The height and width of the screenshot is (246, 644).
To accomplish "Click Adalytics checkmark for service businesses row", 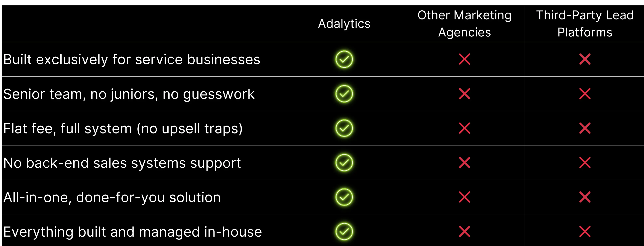I will 344,59.
